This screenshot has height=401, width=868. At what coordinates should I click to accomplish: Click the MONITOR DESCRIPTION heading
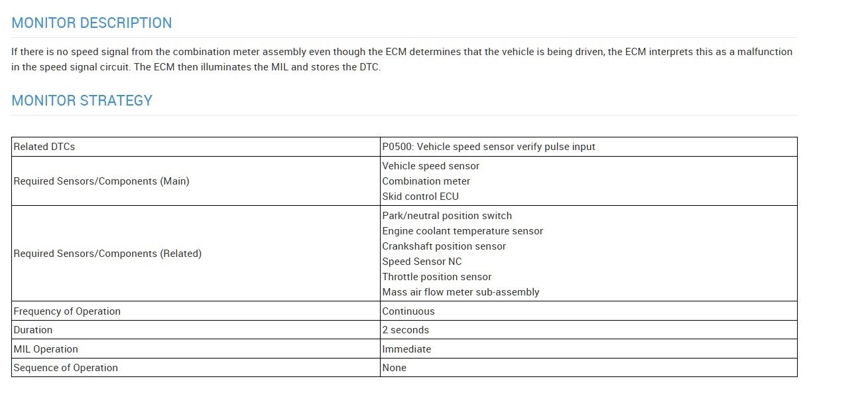coord(92,23)
